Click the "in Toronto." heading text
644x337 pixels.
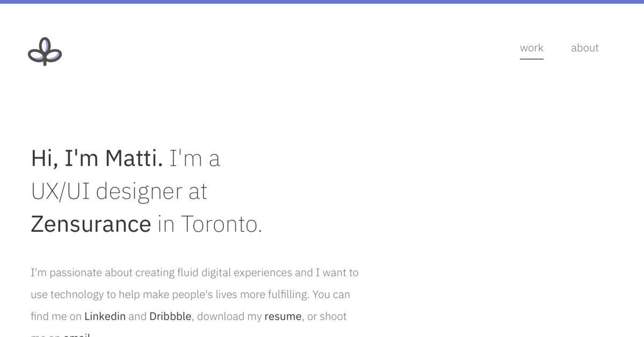tap(210, 224)
